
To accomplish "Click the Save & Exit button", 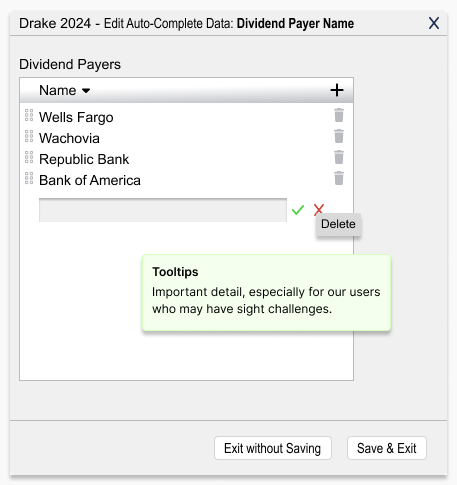I will pyautogui.click(x=387, y=448).
